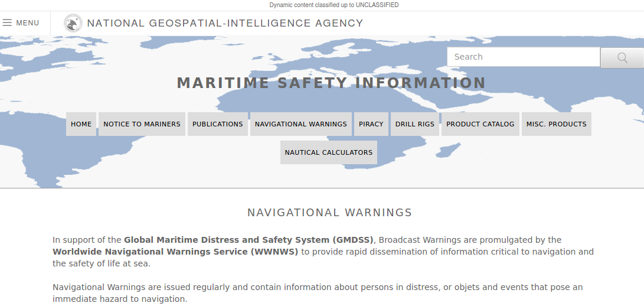This screenshot has width=644, height=306.
Task: Select the PUBLICATIONS menu item
Action: point(218,124)
